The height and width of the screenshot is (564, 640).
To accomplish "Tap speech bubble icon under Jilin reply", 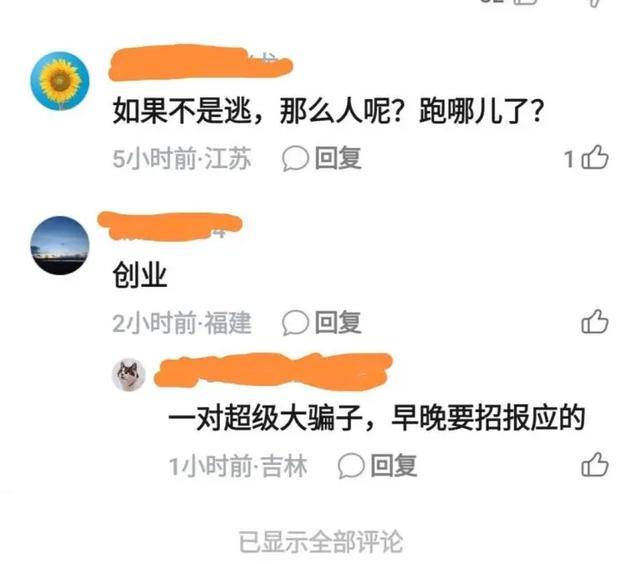I will (x=351, y=466).
